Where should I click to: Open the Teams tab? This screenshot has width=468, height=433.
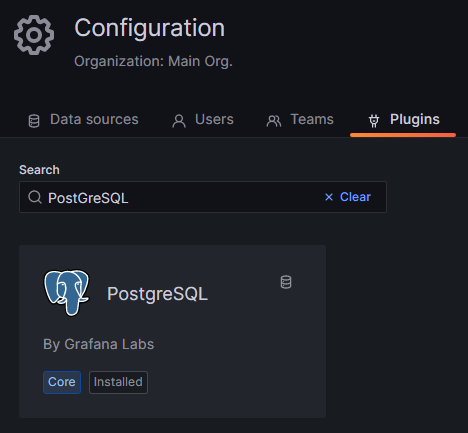(300, 120)
